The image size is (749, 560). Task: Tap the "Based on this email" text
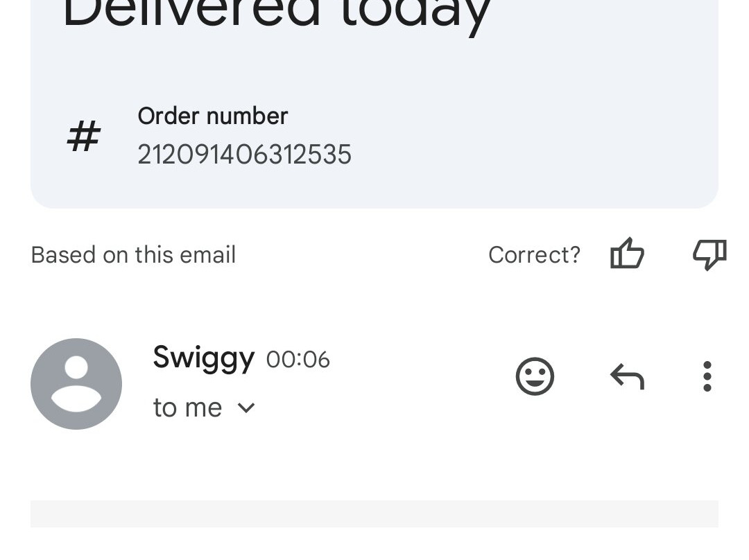[x=133, y=255]
